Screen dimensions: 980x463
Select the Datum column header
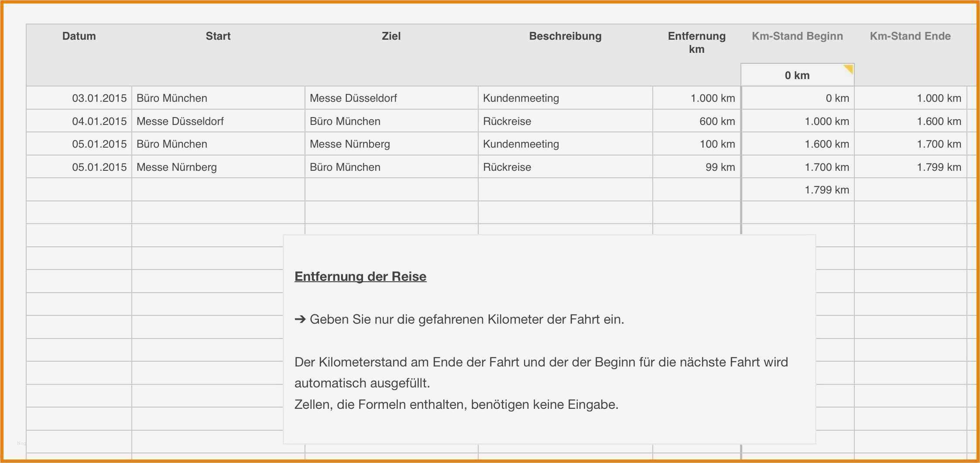coord(79,36)
